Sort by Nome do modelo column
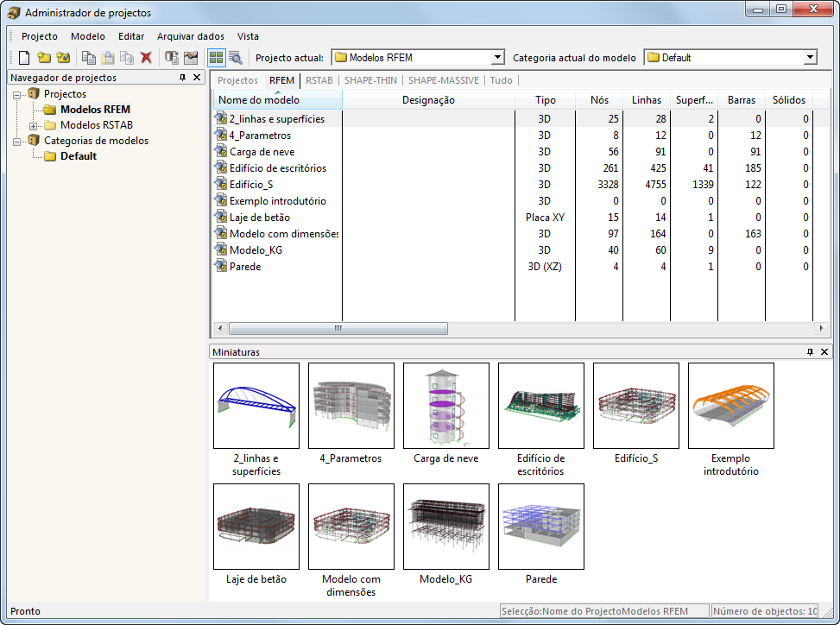Screen dimensions: 840x625 coord(277,100)
